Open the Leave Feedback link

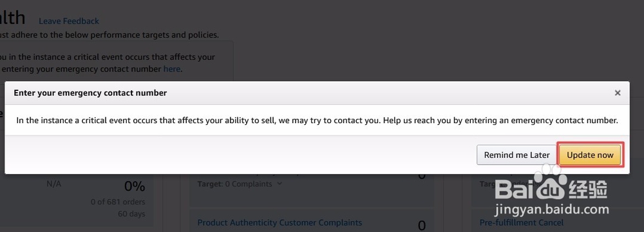pos(69,21)
